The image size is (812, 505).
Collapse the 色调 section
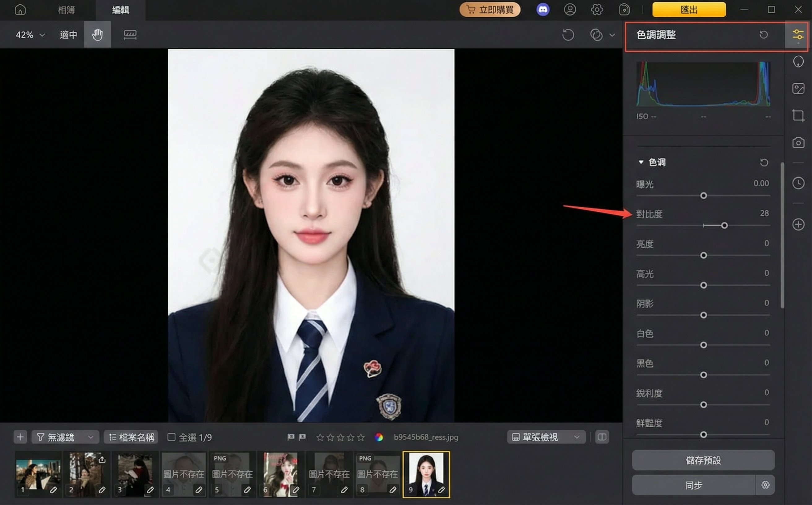tap(641, 162)
